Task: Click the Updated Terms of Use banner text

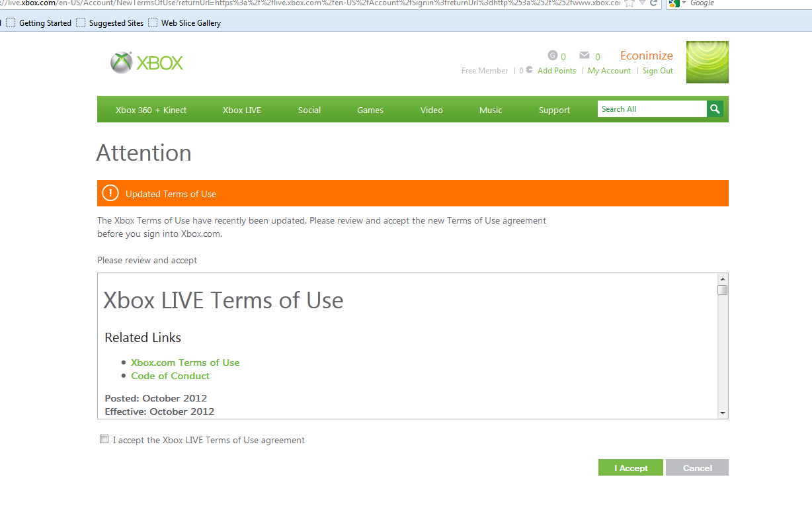Action: (171, 194)
